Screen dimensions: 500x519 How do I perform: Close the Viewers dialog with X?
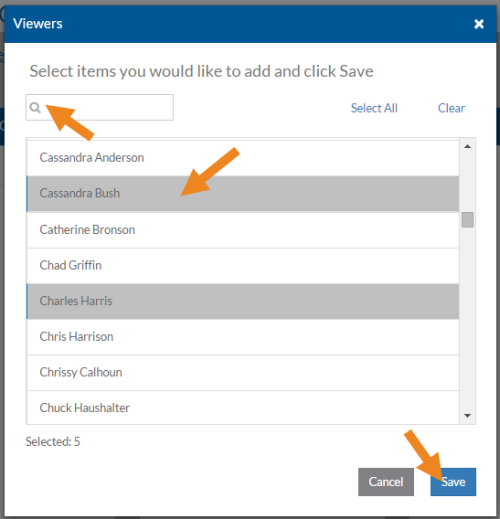[x=479, y=24]
